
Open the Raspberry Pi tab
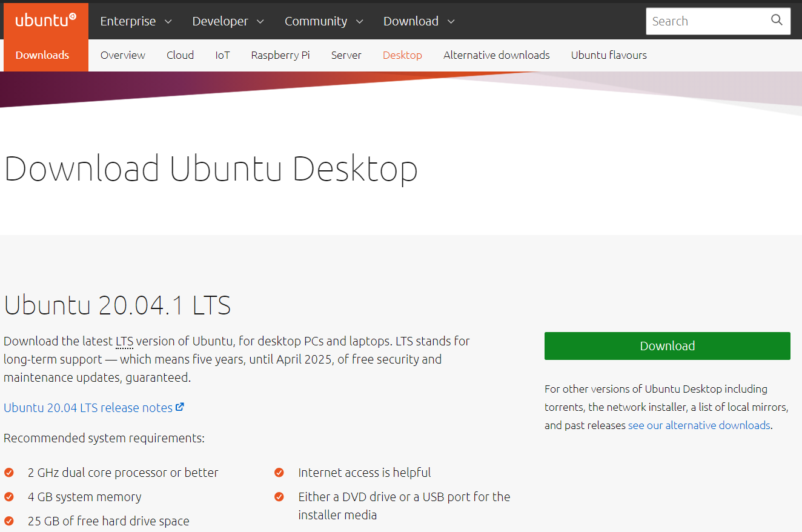(280, 55)
